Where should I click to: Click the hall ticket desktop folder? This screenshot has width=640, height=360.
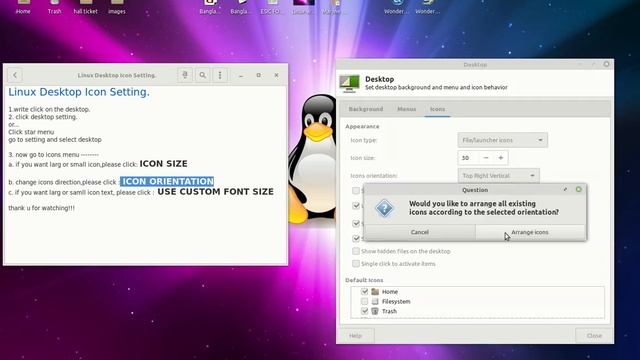tap(85, 7)
